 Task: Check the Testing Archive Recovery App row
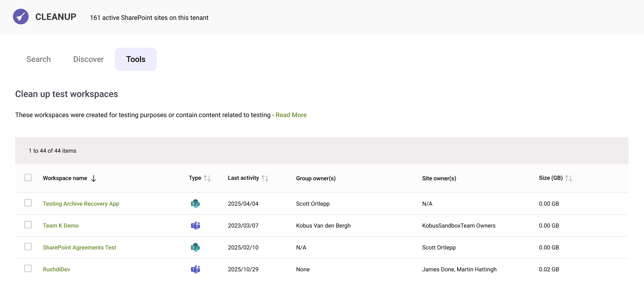(x=28, y=203)
